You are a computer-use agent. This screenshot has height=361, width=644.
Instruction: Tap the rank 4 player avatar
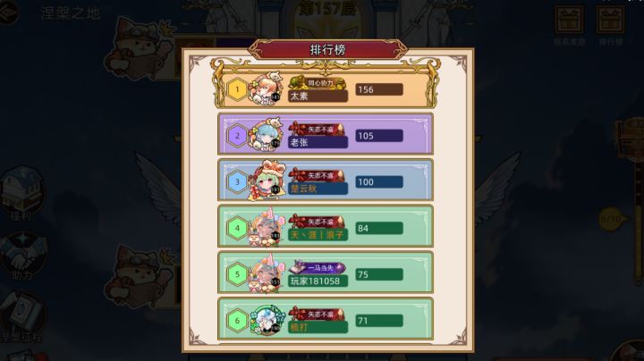pyautogui.click(x=267, y=228)
